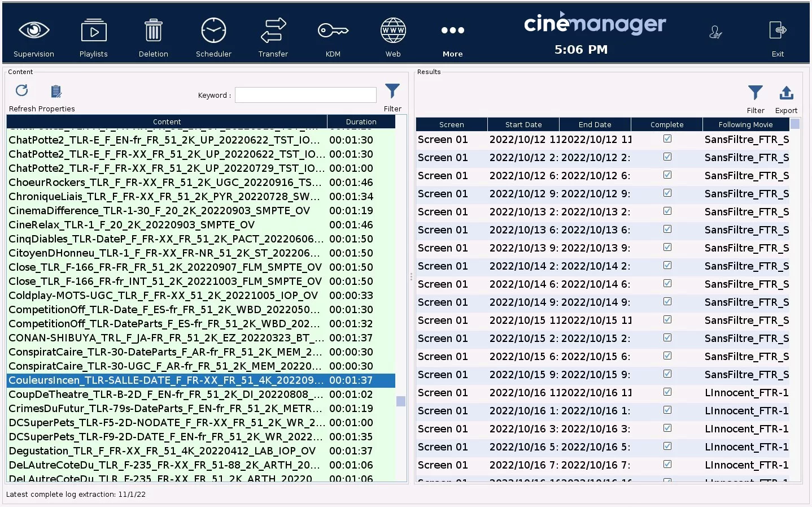Viewport: 812px width, 507px height.
Task: Toggle Complete checkbox in first results row
Action: click(x=667, y=139)
